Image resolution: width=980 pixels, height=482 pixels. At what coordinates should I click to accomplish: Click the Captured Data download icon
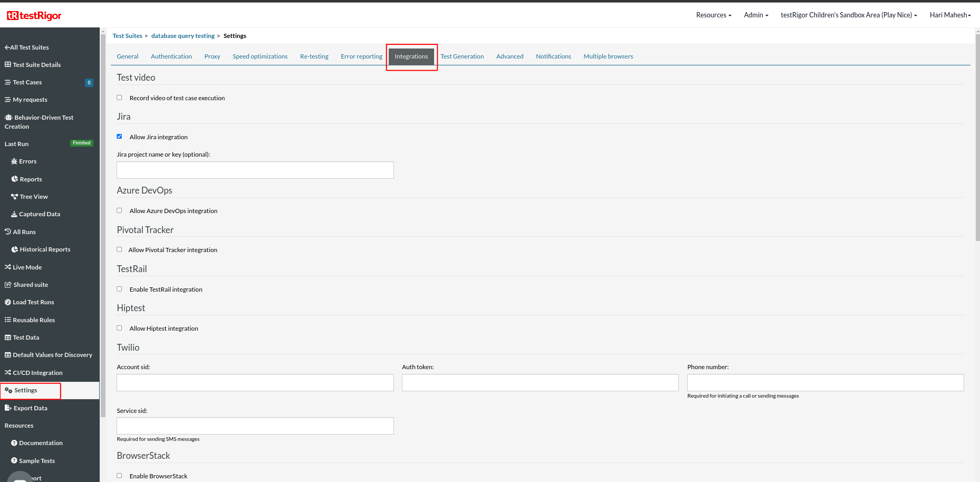[14, 214]
